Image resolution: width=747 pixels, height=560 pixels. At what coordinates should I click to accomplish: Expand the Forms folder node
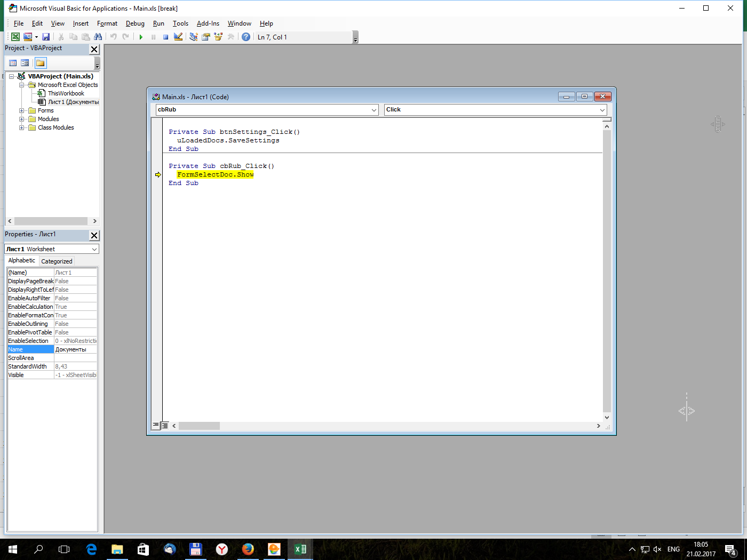coord(22,110)
